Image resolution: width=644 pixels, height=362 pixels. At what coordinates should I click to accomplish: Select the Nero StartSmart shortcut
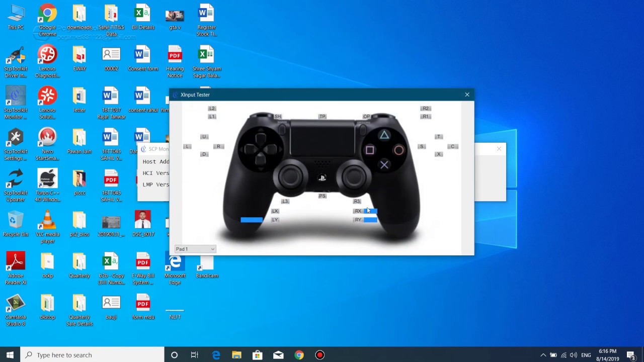(47, 145)
